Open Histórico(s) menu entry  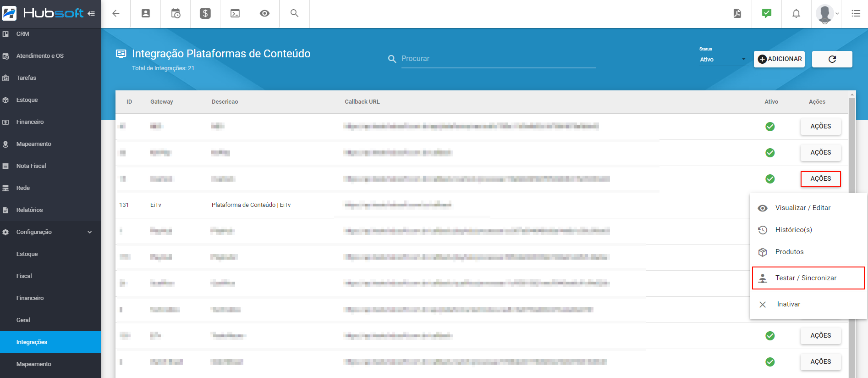808,230
